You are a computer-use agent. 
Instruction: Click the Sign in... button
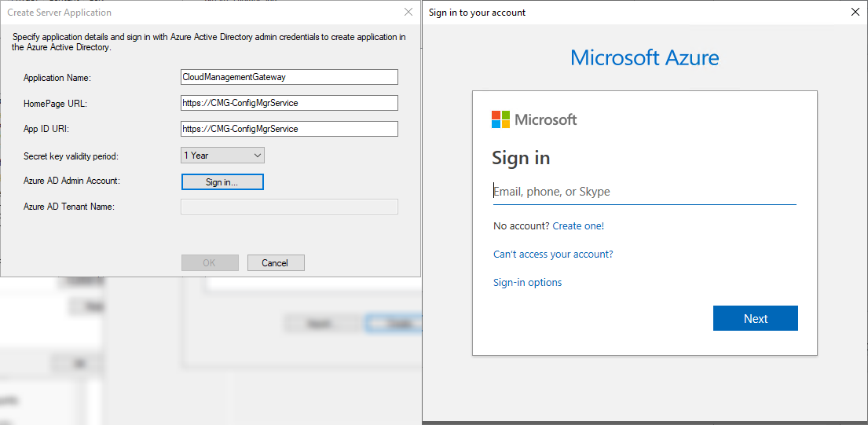(x=222, y=182)
